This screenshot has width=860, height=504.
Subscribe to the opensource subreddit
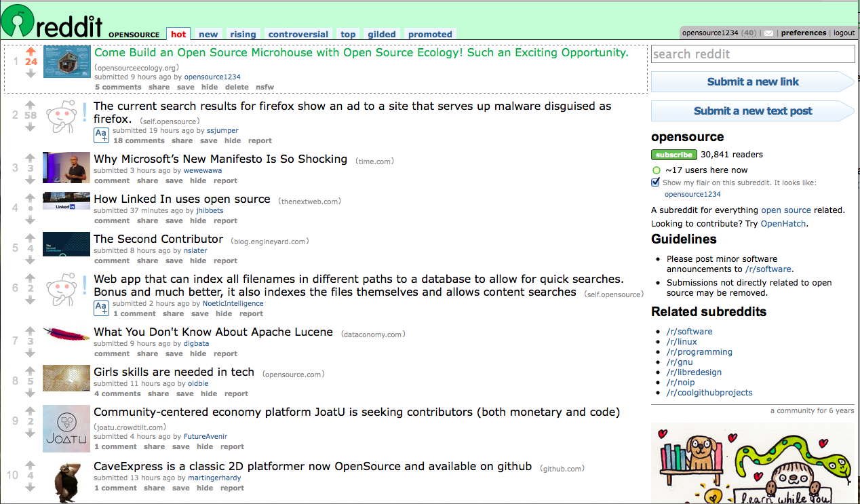(x=674, y=155)
